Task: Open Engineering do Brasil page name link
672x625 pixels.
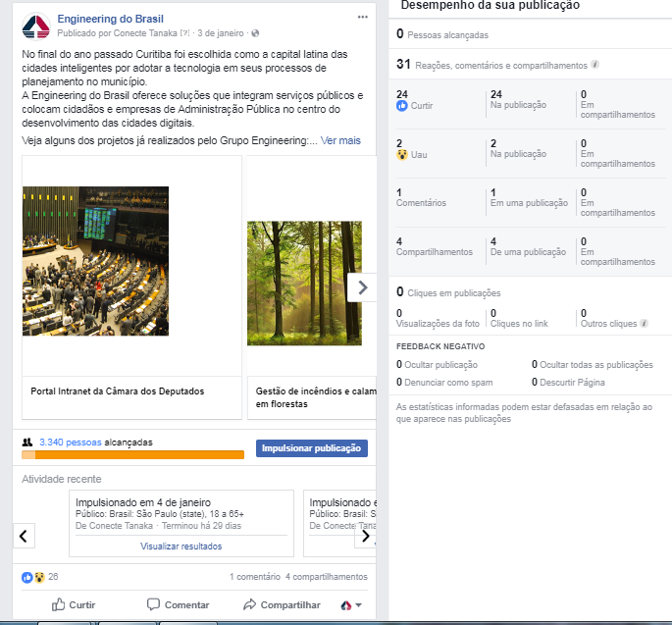Action: point(111,19)
